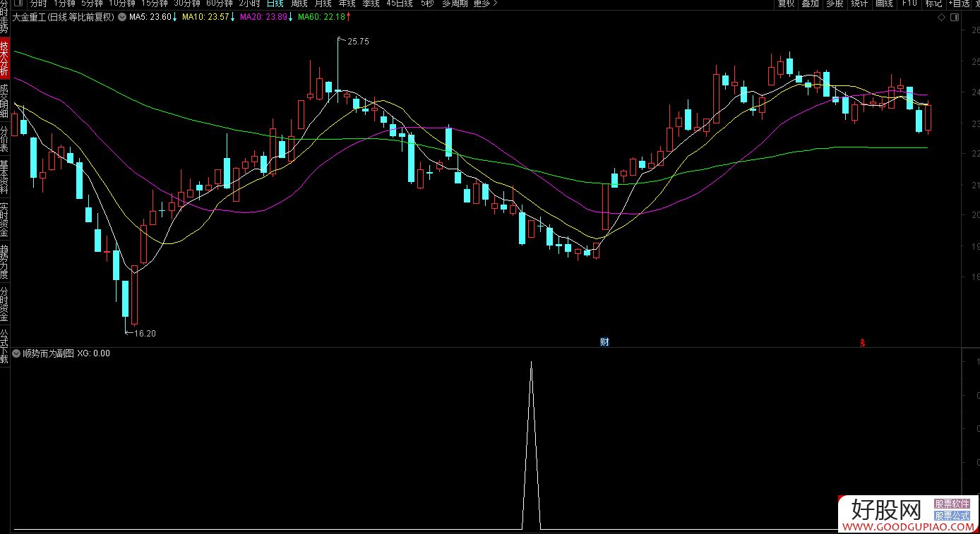The height and width of the screenshot is (534, 980).
Task: Open the 分时走势 sidebar tab
Action: point(4,18)
